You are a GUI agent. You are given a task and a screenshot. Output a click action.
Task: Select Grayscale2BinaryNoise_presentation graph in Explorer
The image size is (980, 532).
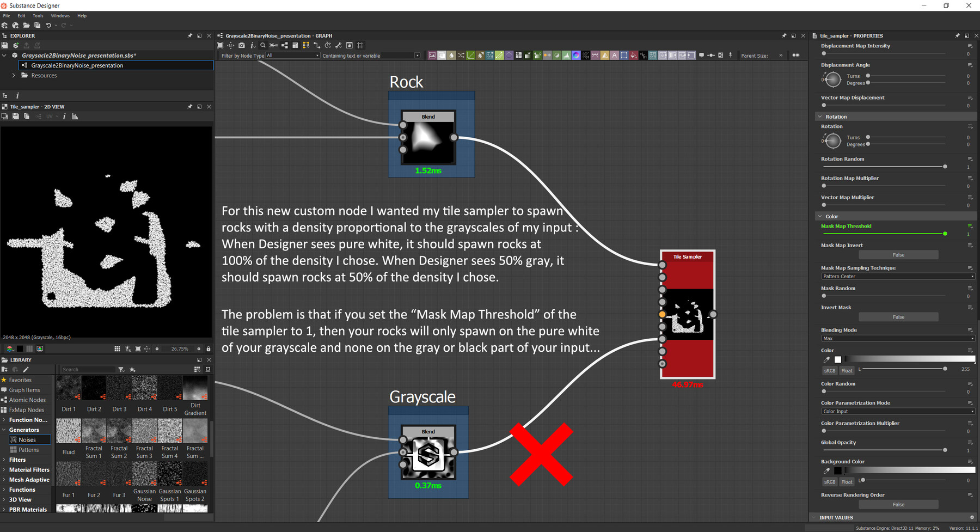tap(116, 65)
